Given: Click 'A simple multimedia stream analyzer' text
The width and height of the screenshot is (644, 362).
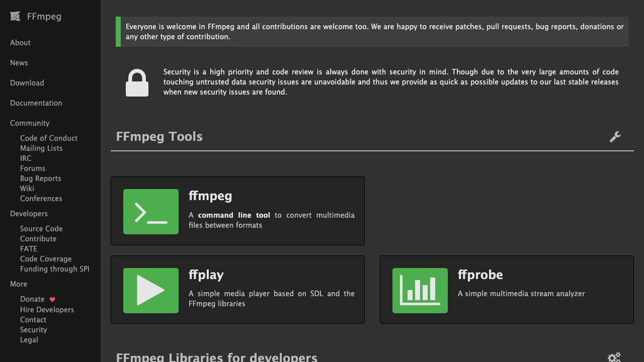Looking at the screenshot, I should tap(521, 294).
